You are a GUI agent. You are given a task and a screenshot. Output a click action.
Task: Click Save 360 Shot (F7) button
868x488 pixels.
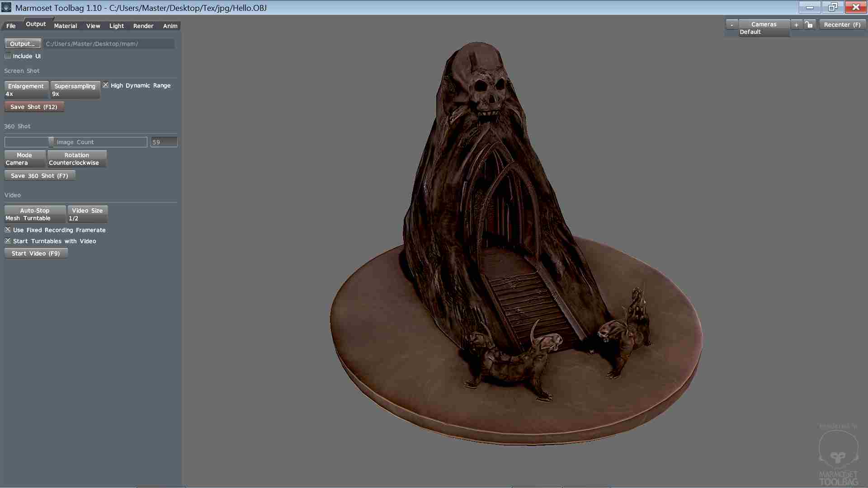pyautogui.click(x=40, y=176)
